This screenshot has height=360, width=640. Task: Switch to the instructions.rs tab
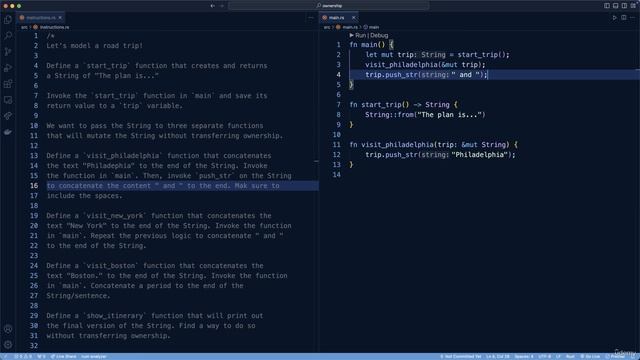41,18
